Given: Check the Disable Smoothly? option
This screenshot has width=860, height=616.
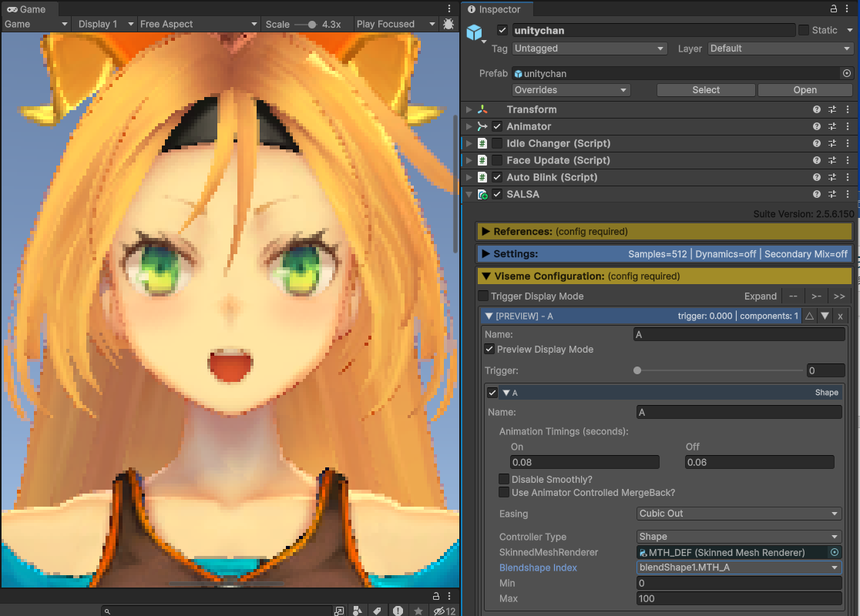Looking at the screenshot, I should point(503,479).
